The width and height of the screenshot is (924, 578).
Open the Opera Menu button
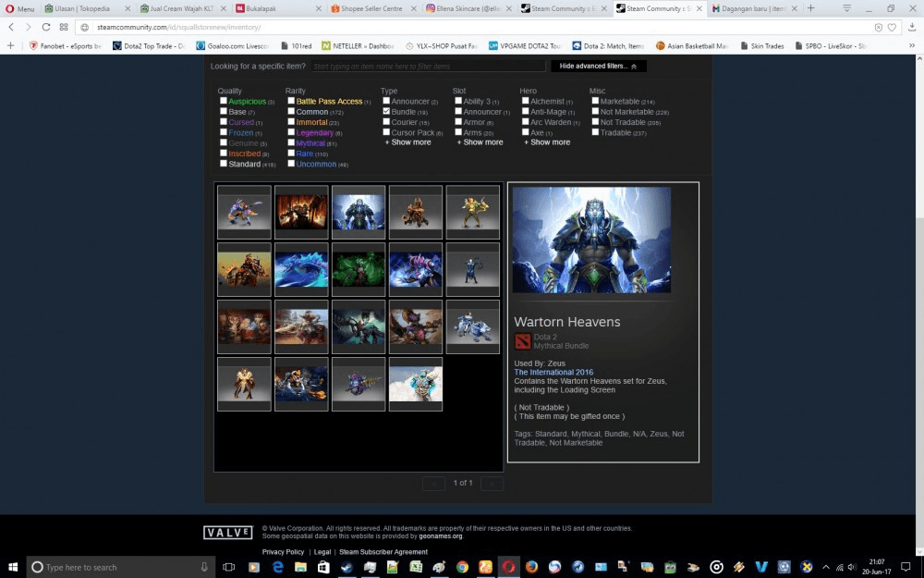pyautogui.click(x=19, y=8)
